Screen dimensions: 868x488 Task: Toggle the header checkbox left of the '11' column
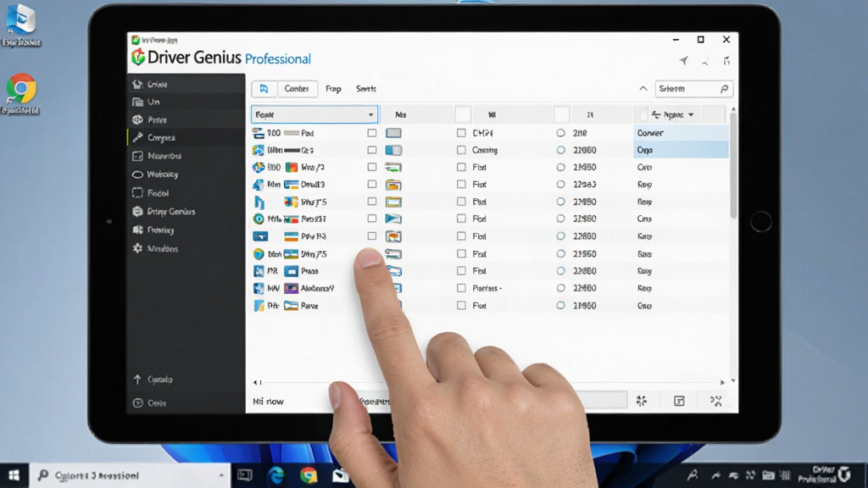[561, 114]
